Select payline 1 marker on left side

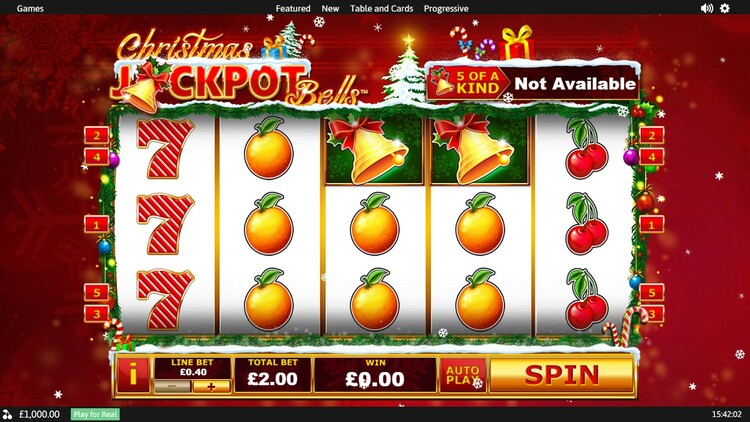[x=97, y=224]
